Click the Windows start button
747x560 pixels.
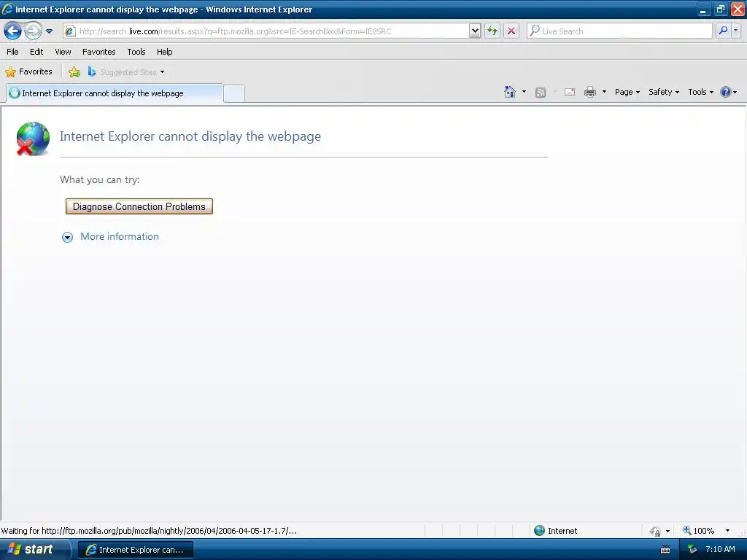pyautogui.click(x=34, y=550)
